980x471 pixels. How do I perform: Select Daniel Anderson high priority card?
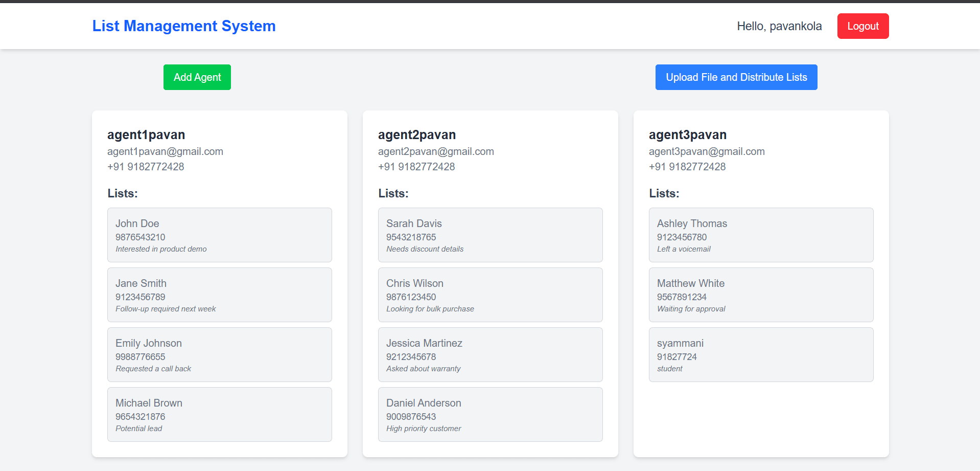490,414
